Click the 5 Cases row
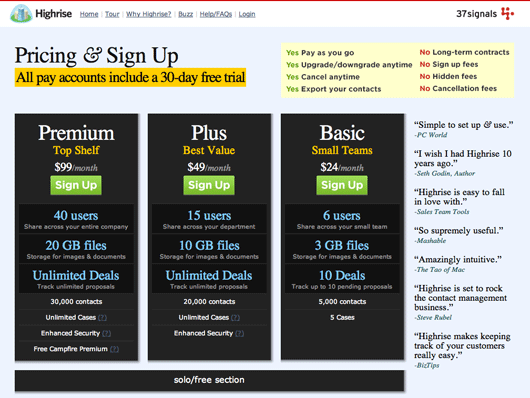Image resolution: width=530 pixels, height=398 pixels. click(342, 318)
